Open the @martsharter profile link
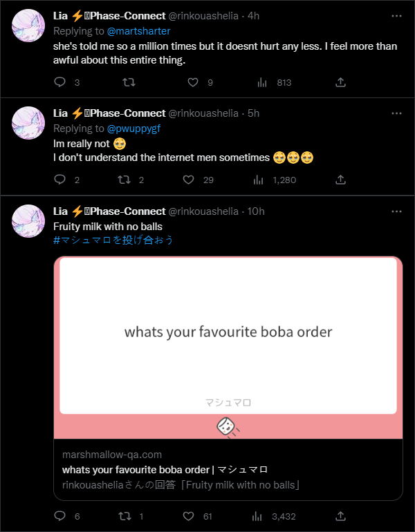 [x=138, y=31]
